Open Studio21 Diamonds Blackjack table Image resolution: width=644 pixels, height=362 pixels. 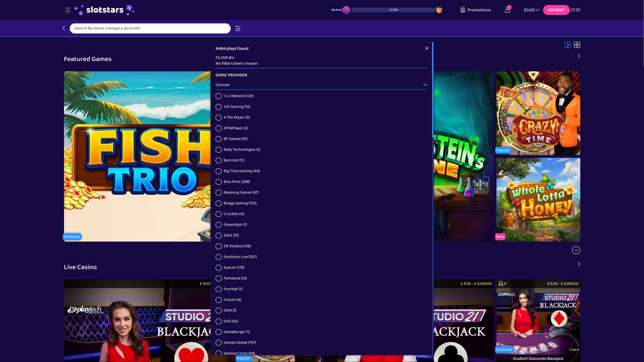(538, 321)
